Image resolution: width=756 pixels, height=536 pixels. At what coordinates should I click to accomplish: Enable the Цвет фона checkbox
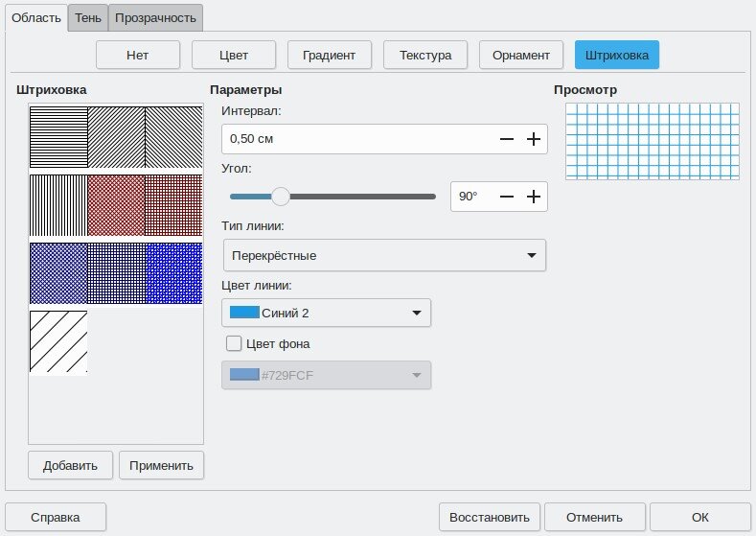tap(234, 343)
